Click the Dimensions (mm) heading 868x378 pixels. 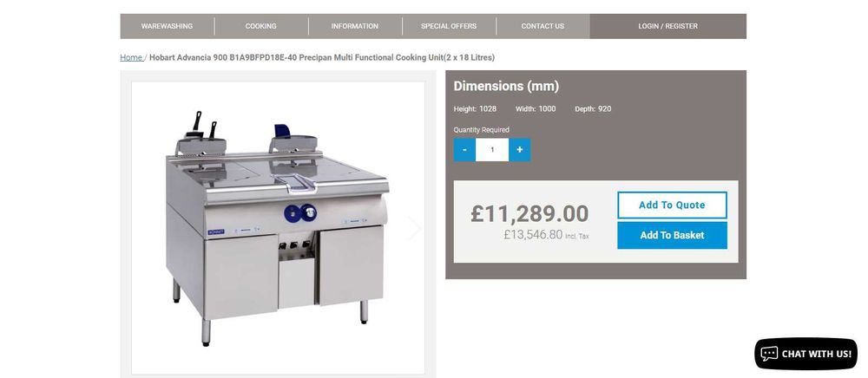click(x=506, y=86)
